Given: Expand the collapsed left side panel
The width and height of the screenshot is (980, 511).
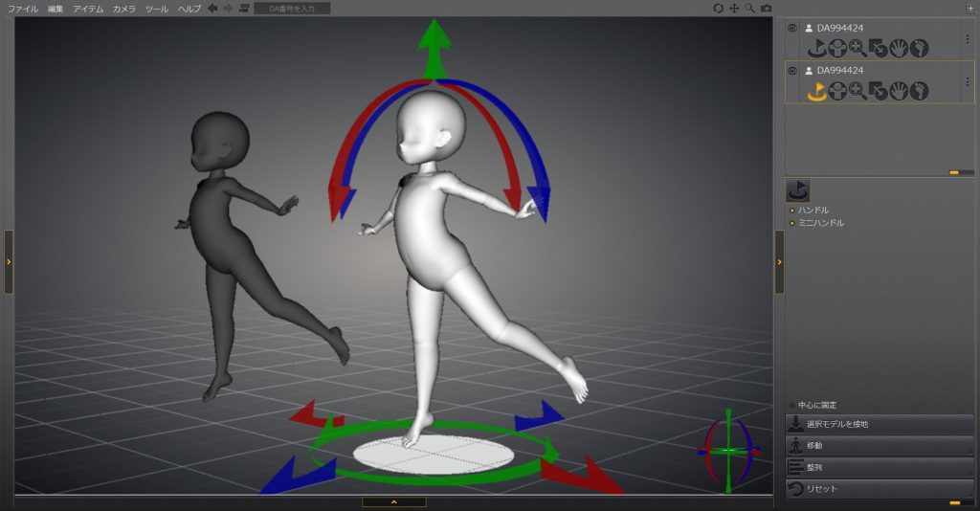Looking at the screenshot, I should click(9, 261).
